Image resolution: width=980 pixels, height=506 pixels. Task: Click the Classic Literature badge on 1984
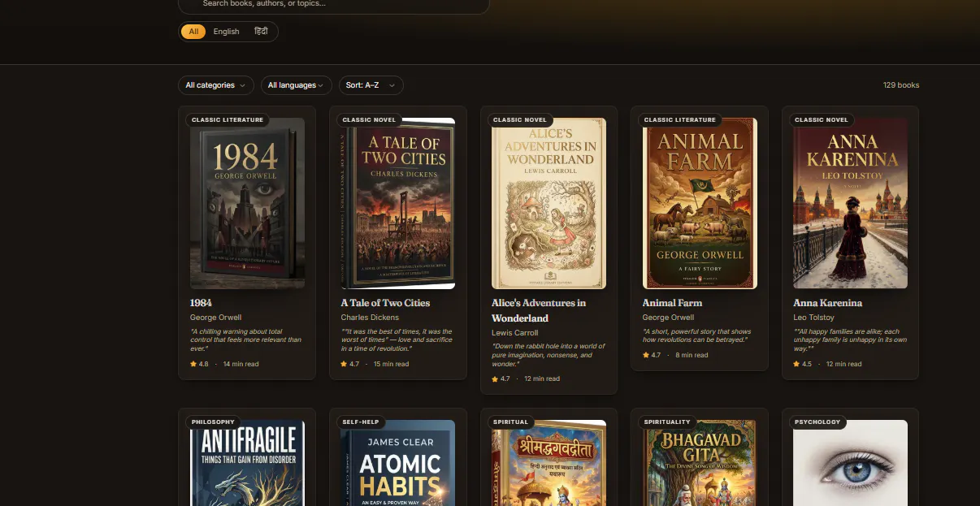pos(228,119)
